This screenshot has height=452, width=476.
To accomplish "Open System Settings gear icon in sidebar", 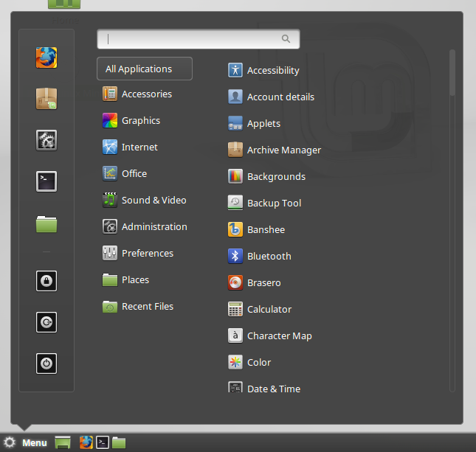I will click(x=46, y=140).
